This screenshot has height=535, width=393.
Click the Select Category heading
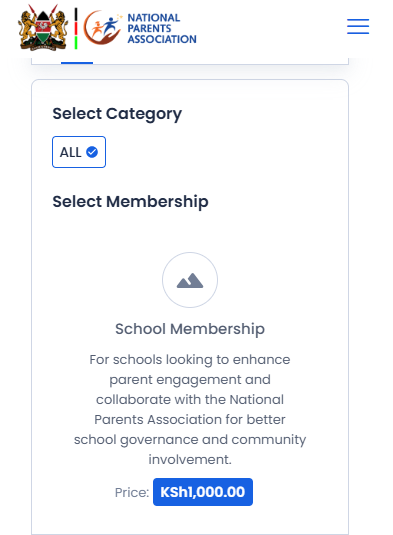[x=117, y=114]
